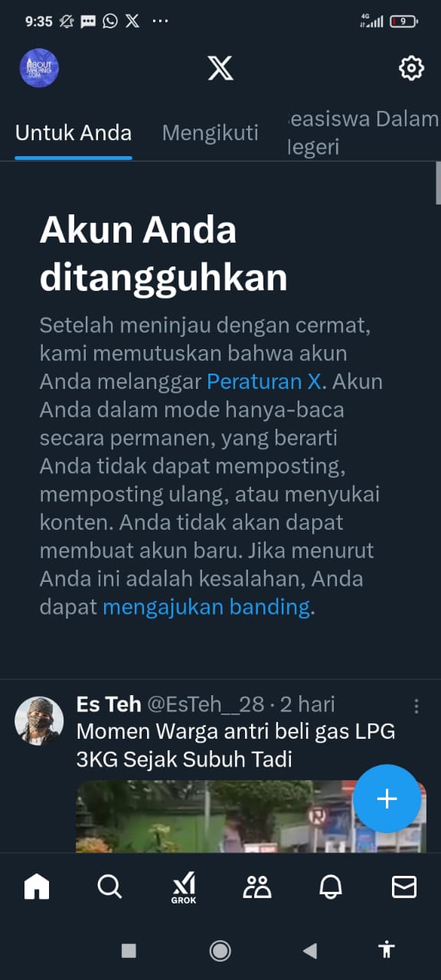Viewport: 441px width, 980px height.
Task: Open Es Teh's profile picture
Action: (x=39, y=720)
